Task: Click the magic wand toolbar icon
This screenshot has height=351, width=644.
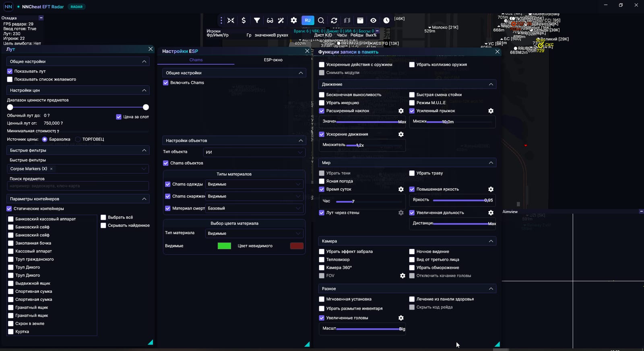Action: pos(281,20)
